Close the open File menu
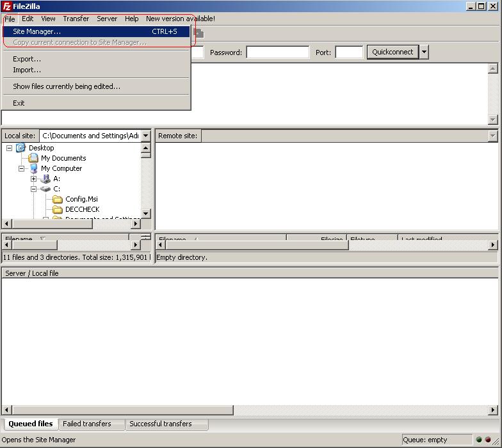The image size is (502, 448). pyautogui.click(x=10, y=19)
